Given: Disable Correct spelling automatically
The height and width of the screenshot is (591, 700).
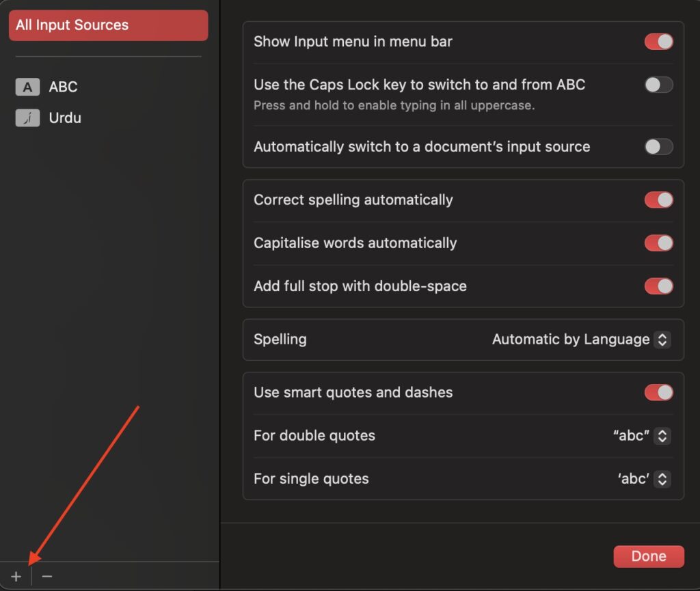Looking at the screenshot, I should [658, 200].
